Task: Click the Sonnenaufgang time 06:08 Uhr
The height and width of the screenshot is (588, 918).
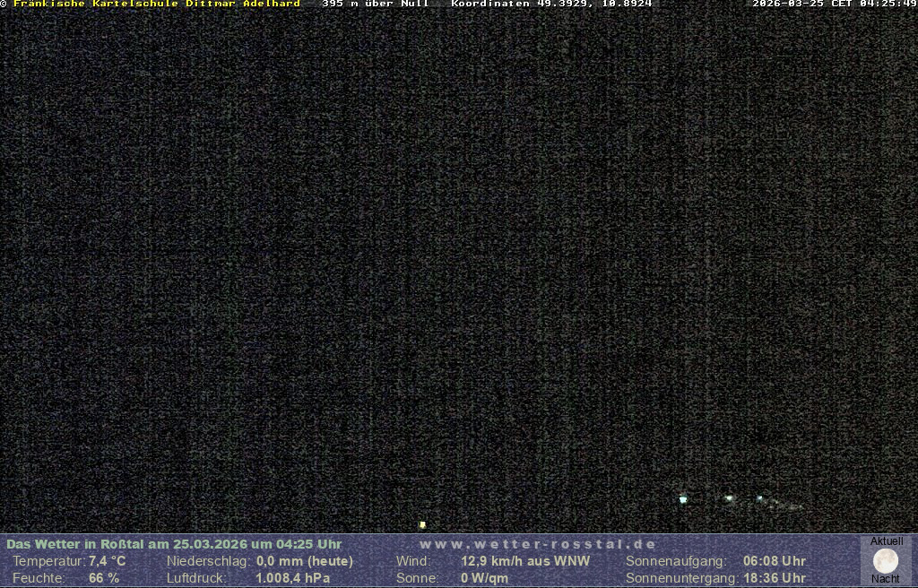Action: coord(775,561)
